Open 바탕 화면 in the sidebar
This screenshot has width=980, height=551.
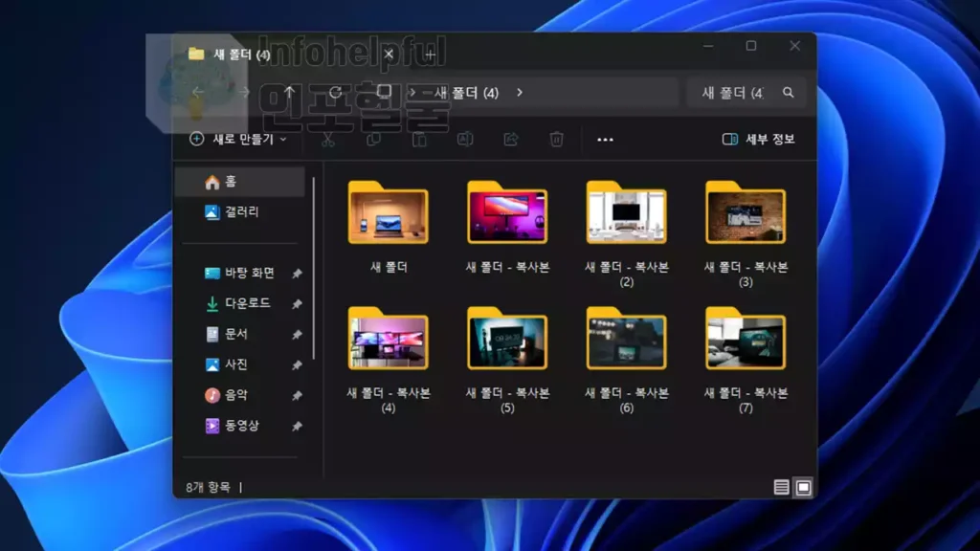(x=239, y=273)
